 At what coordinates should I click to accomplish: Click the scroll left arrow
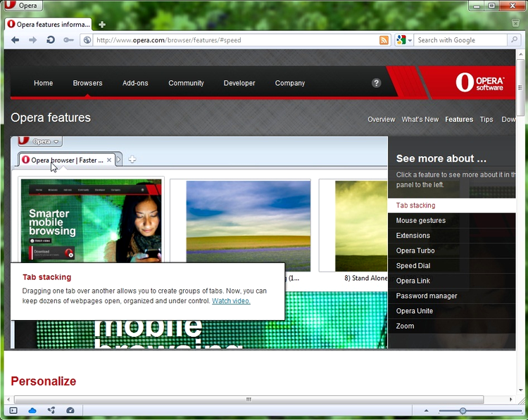coord(8,400)
